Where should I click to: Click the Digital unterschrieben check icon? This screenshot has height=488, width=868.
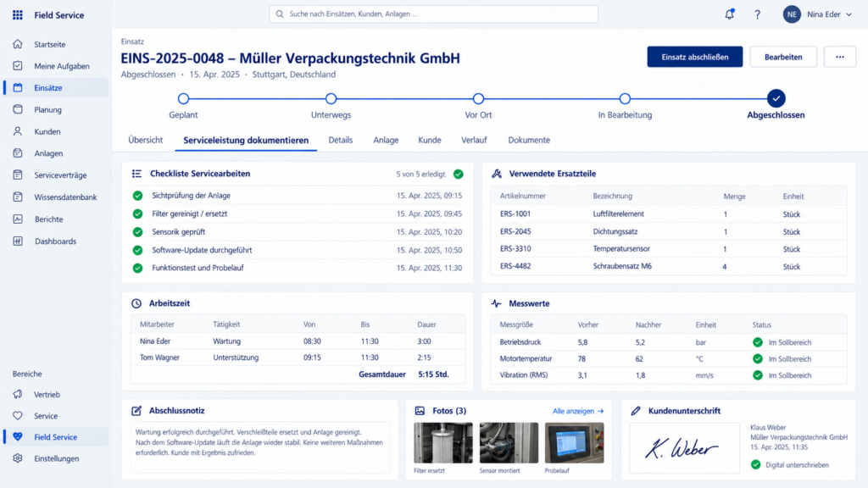point(755,465)
